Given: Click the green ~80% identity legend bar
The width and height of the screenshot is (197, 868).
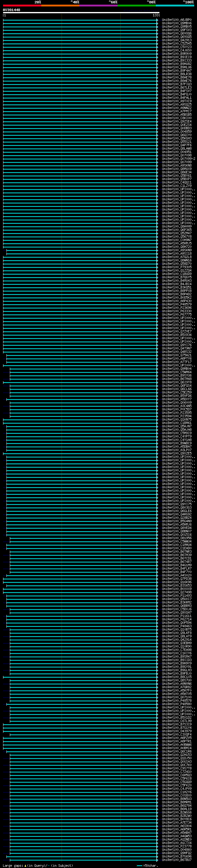Looking at the screenshot, I should 137,6.
